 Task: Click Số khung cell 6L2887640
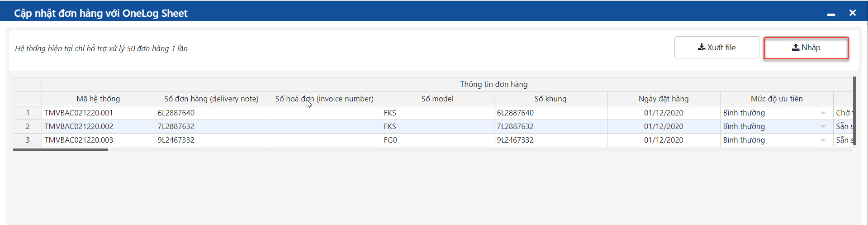click(550, 113)
